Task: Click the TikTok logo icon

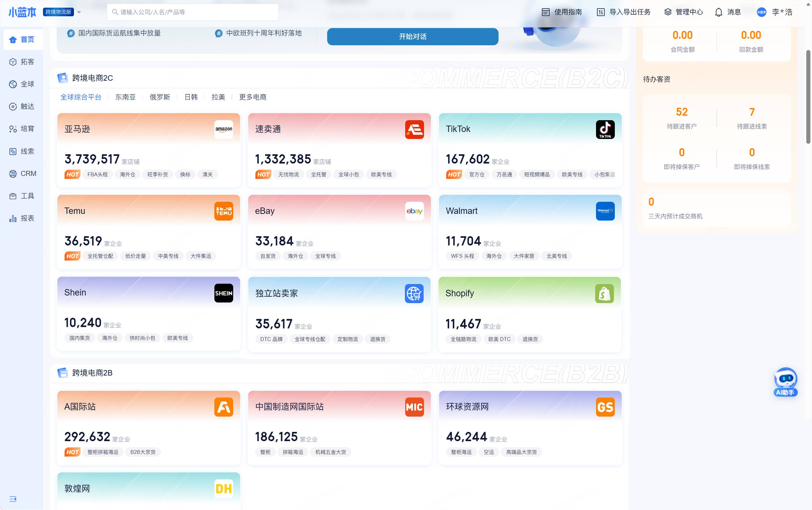Action: pyautogui.click(x=605, y=129)
